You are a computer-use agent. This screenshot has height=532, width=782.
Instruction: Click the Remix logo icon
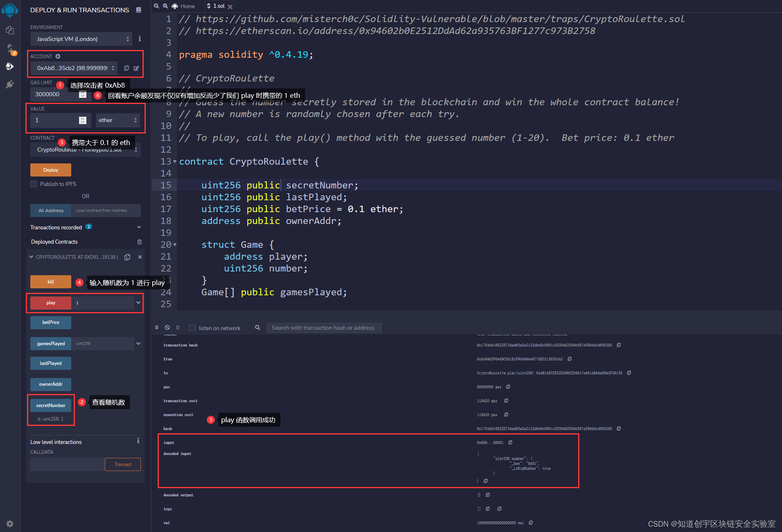(10, 10)
